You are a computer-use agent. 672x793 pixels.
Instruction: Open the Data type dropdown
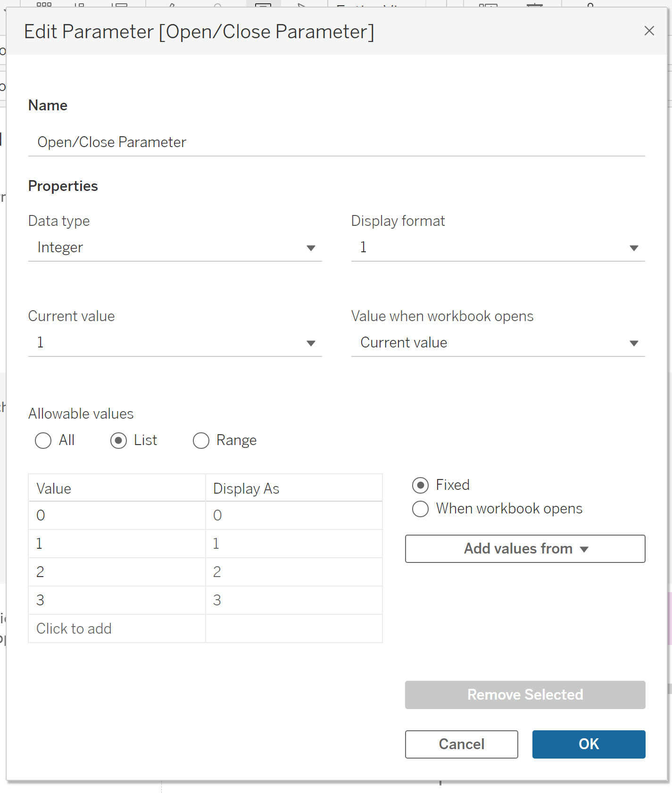(174, 248)
